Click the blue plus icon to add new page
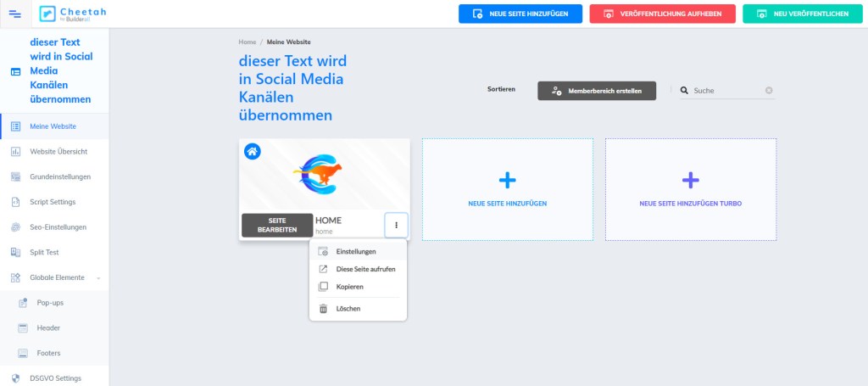 [507, 180]
